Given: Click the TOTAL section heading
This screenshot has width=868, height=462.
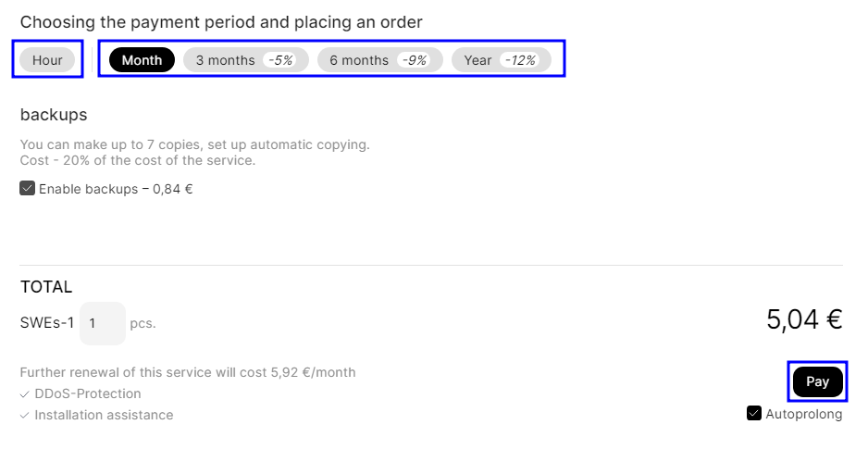Looking at the screenshot, I should (46, 287).
